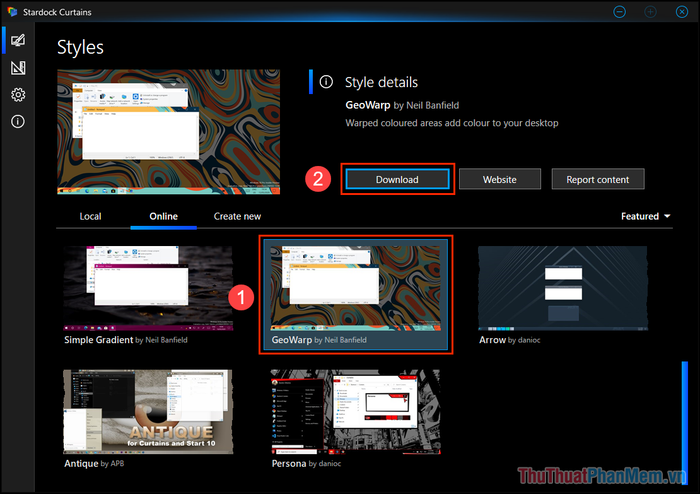Open the Create new tab
700x494 pixels.
[x=237, y=216]
